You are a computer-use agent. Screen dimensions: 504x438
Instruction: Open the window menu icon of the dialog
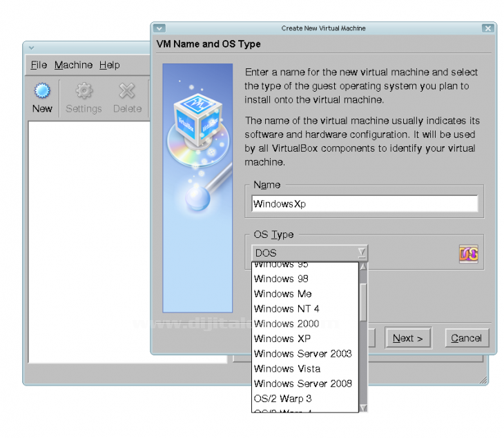(159, 28)
